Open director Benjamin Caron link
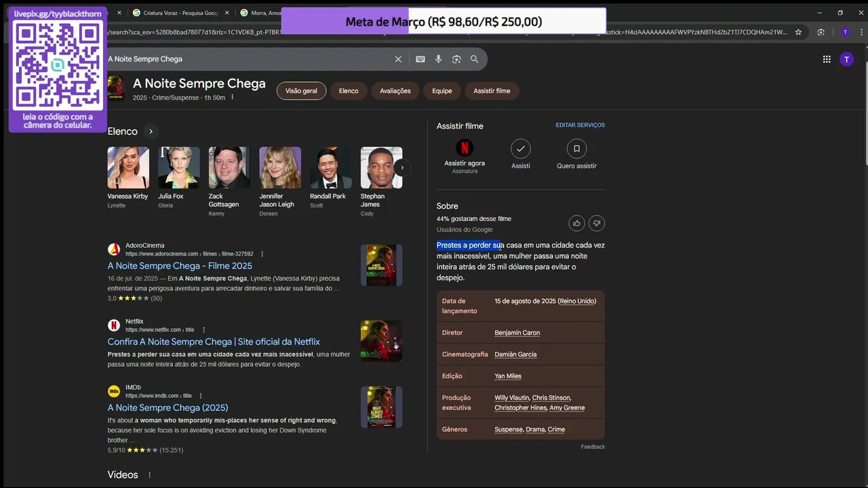This screenshot has height=488, width=868. click(517, 333)
